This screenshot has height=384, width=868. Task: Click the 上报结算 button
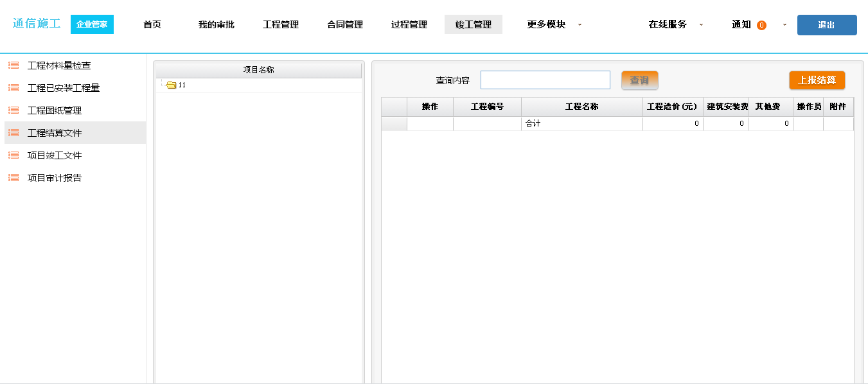817,80
